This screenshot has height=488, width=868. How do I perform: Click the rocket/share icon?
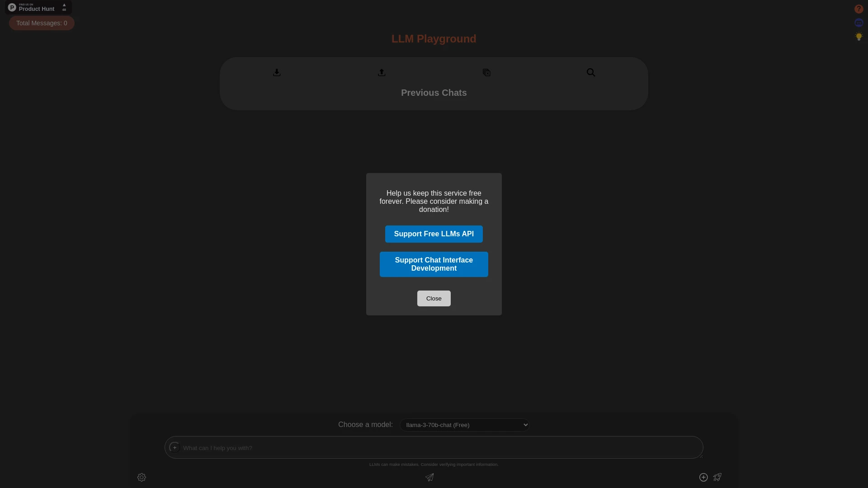click(717, 477)
